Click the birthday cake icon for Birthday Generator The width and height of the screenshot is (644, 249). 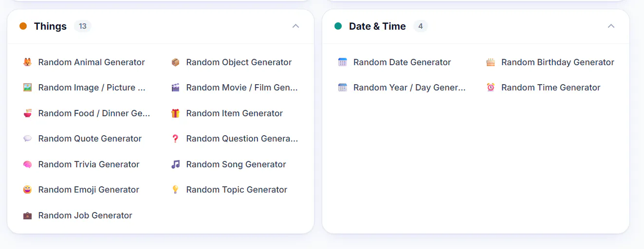491,62
